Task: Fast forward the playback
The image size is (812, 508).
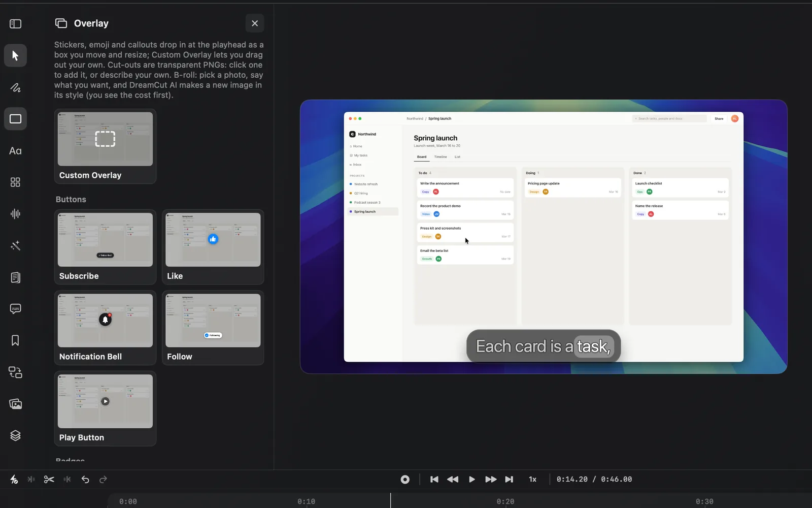Action: [x=491, y=479]
